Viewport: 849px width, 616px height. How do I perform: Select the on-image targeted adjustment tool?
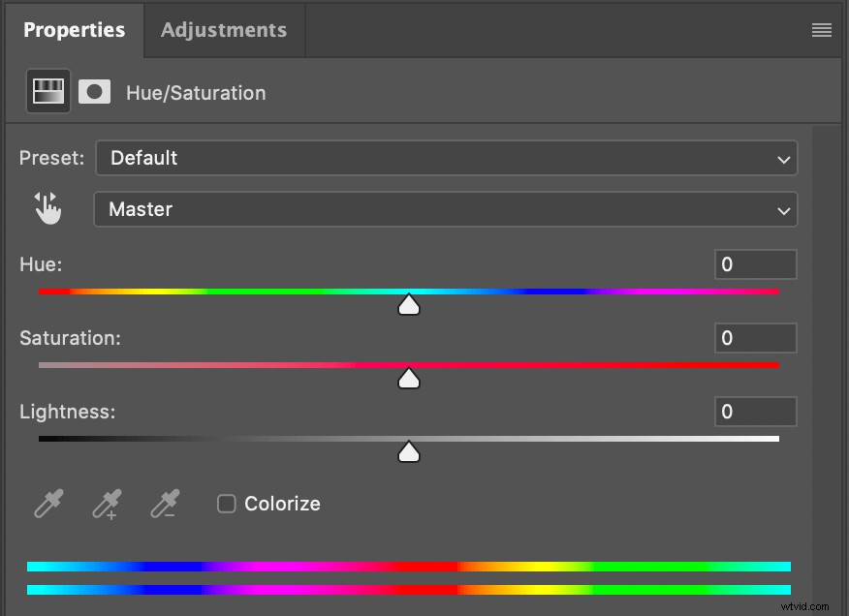point(47,207)
